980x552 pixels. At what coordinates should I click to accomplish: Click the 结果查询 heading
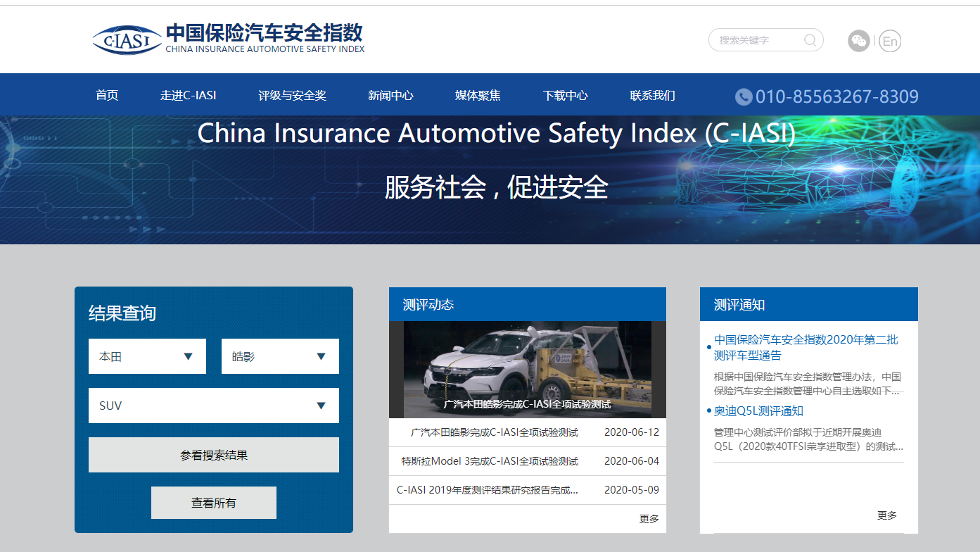point(122,313)
